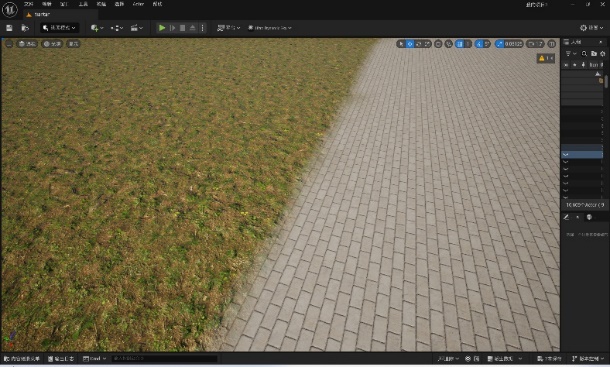The height and width of the screenshot is (367, 610).
Task: Click the Unreal Engine logo
Action: click(9, 9)
